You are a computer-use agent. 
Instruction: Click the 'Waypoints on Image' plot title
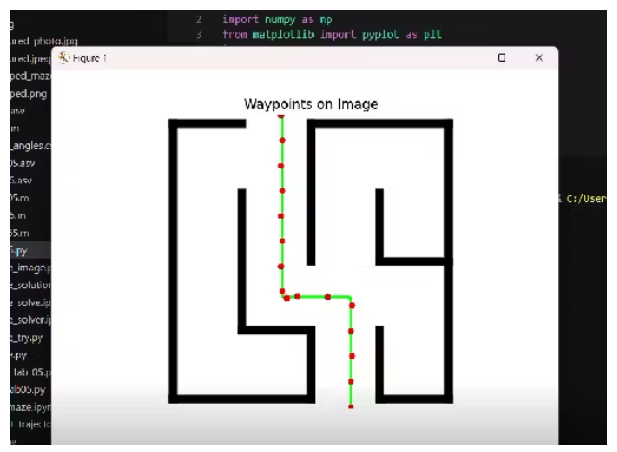coord(311,104)
